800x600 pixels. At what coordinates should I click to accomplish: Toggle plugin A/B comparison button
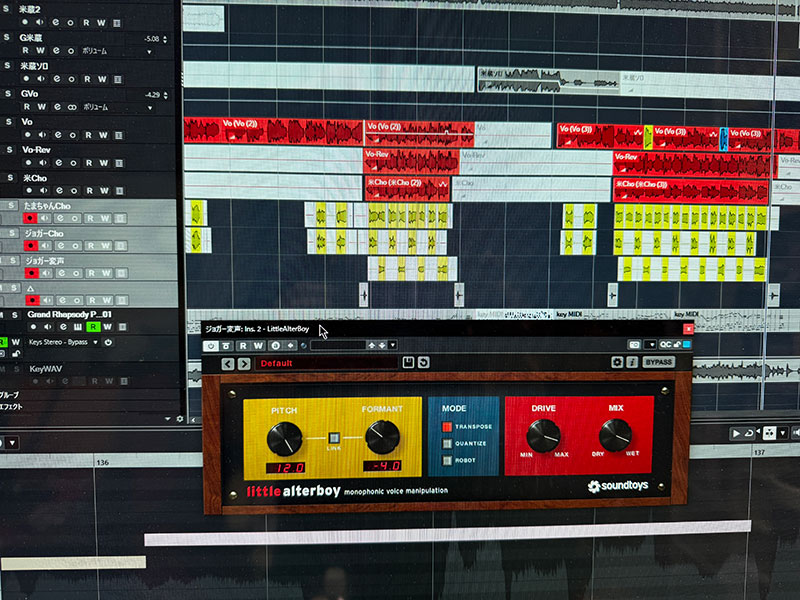[276, 345]
